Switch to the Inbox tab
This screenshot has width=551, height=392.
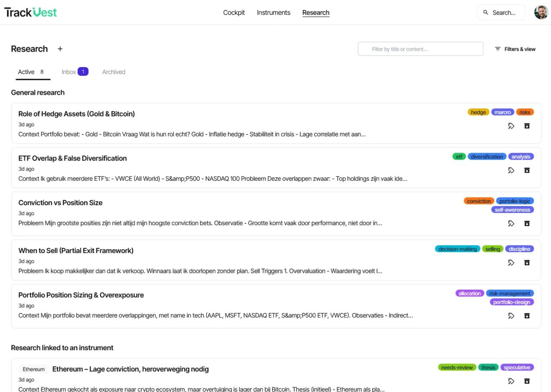[75, 72]
